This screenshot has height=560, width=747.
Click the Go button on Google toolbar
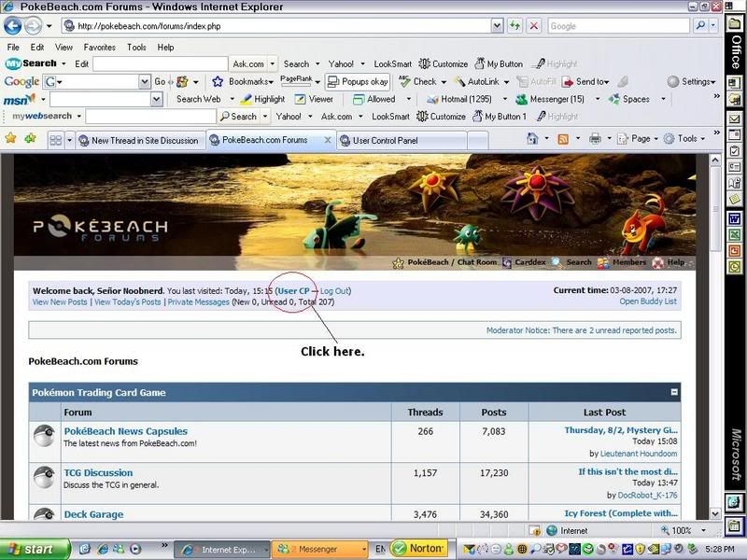point(160,81)
